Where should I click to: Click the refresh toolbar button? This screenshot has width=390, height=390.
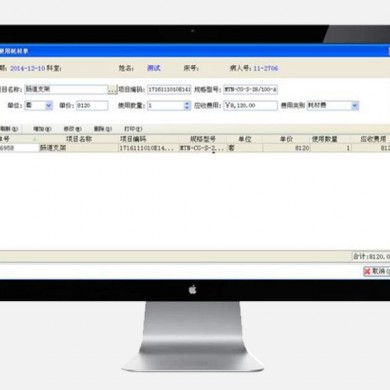tap(9, 129)
